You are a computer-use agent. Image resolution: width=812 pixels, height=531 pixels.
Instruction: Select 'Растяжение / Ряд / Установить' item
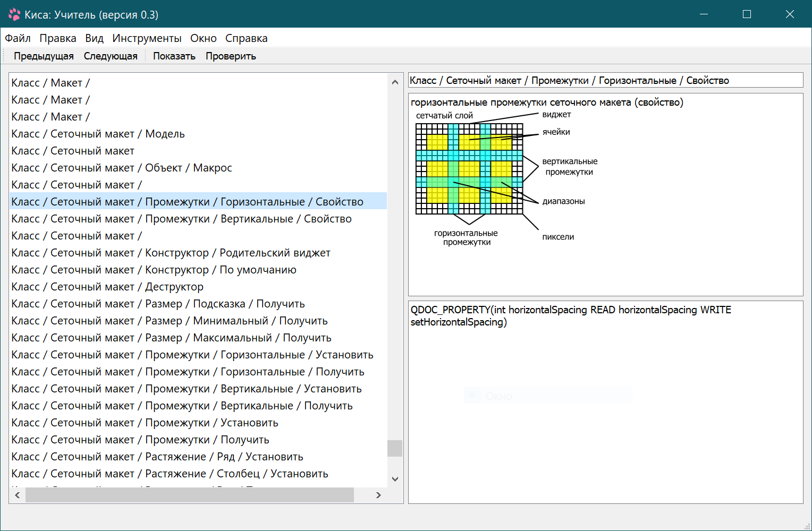(x=157, y=457)
